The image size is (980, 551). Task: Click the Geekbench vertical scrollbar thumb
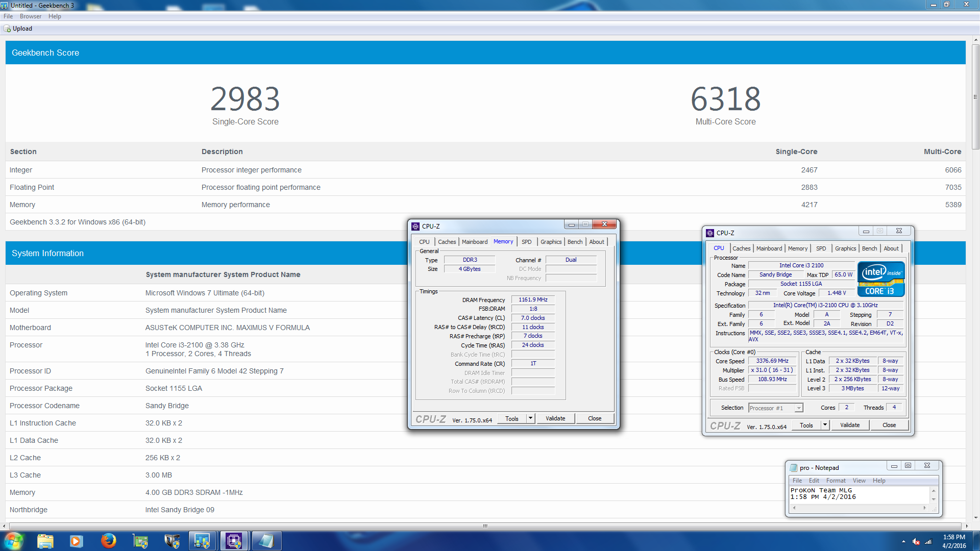click(x=975, y=97)
